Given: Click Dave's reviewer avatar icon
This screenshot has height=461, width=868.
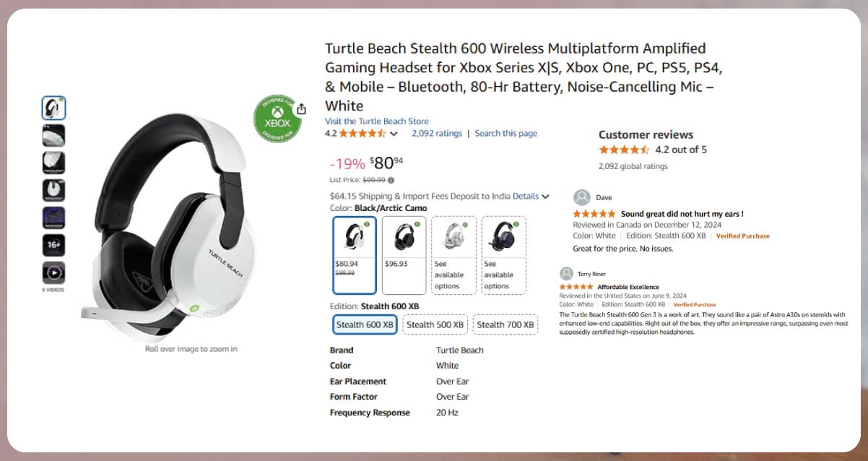Looking at the screenshot, I should (x=581, y=197).
